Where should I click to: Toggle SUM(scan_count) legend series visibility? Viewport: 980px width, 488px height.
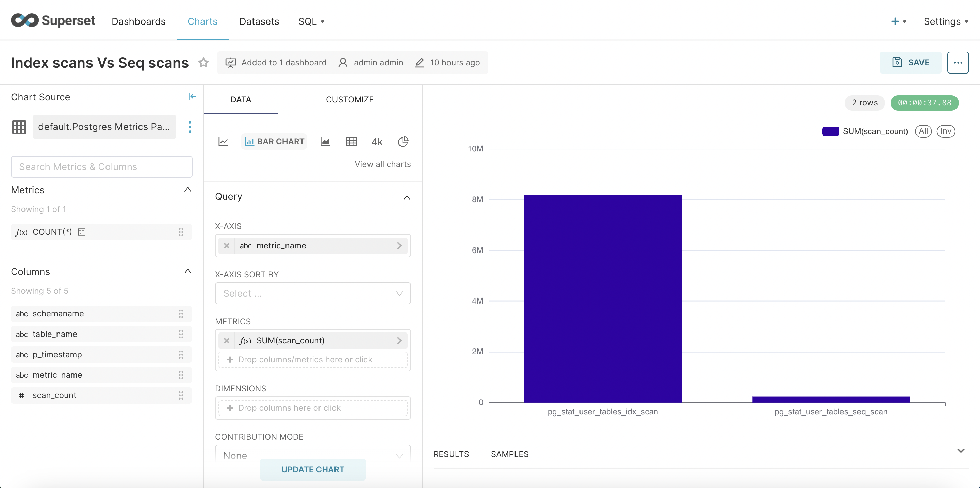click(865, 131)
